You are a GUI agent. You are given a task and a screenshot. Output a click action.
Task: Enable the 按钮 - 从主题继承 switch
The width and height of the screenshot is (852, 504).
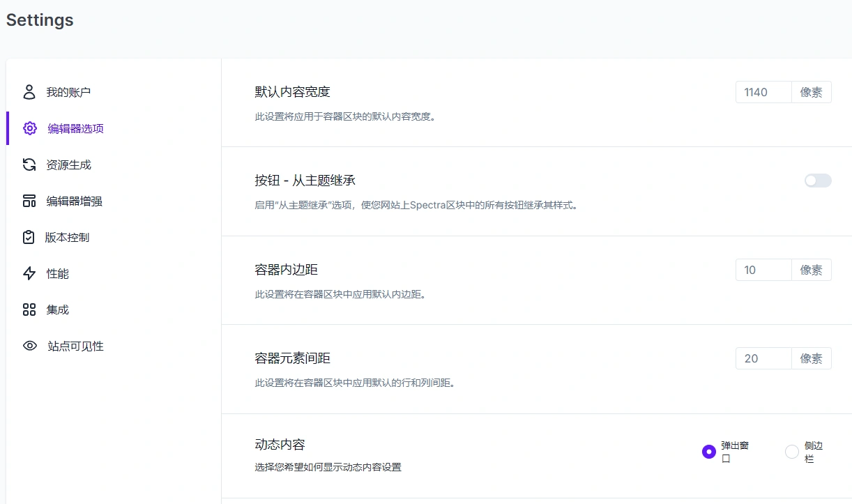[x=817, y=181]
